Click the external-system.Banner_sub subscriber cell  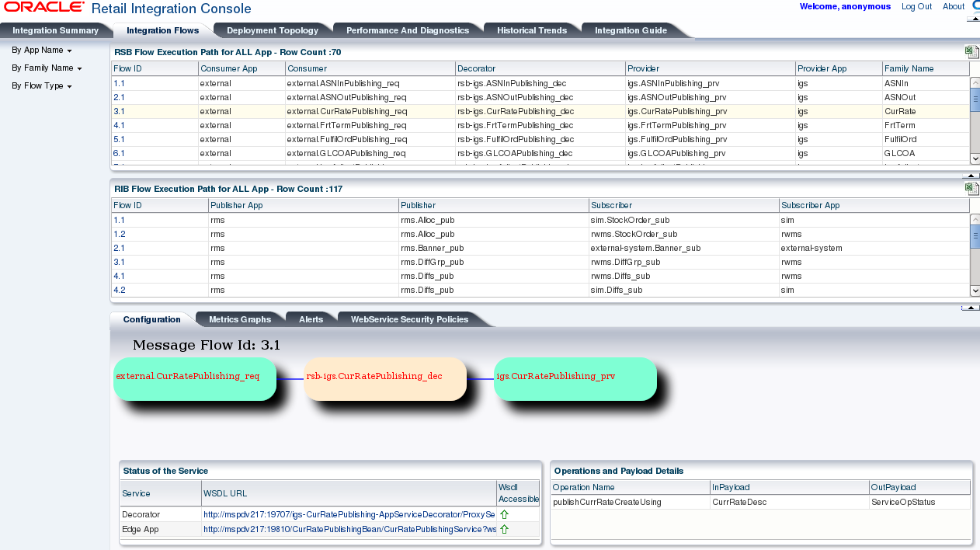tap(683, 248)
